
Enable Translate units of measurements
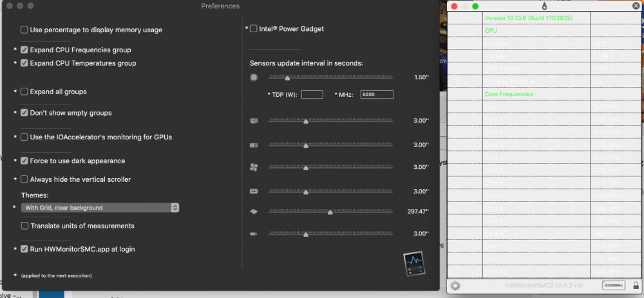[24, 226]
